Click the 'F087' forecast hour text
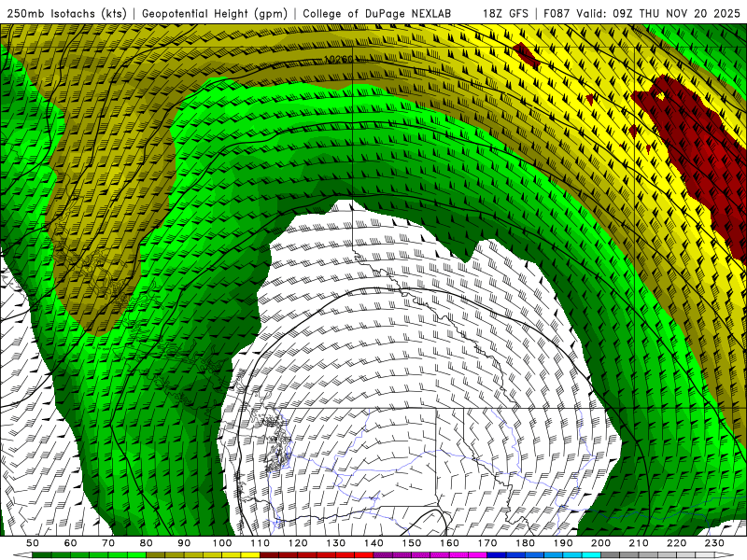This screenshot has height=560, width=747. coord(557,13)
